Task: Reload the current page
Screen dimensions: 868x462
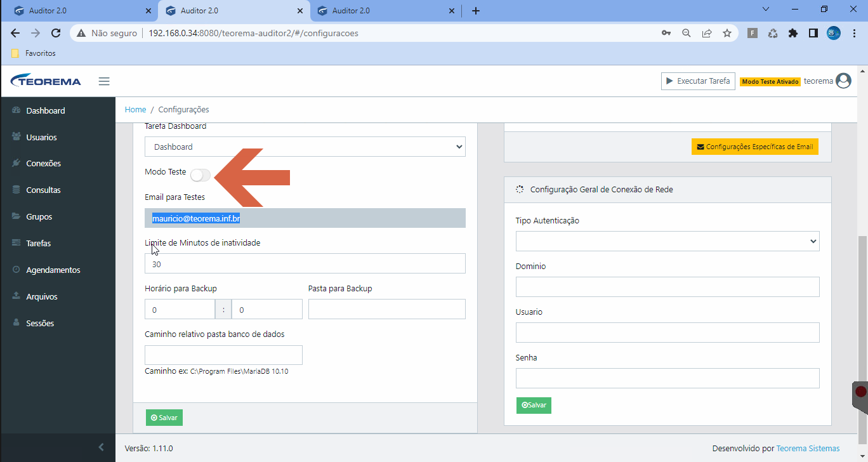Action: coord(56,33)
